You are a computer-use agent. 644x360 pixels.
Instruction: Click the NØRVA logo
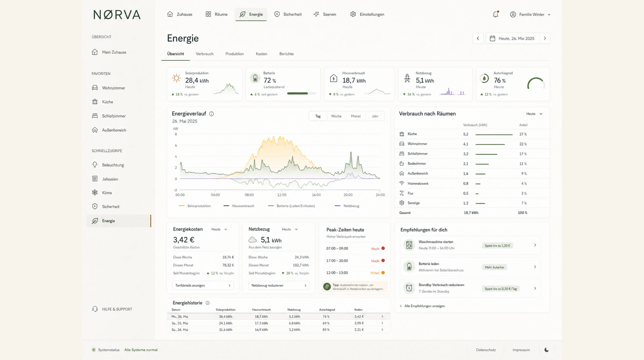tap(117, 14)
